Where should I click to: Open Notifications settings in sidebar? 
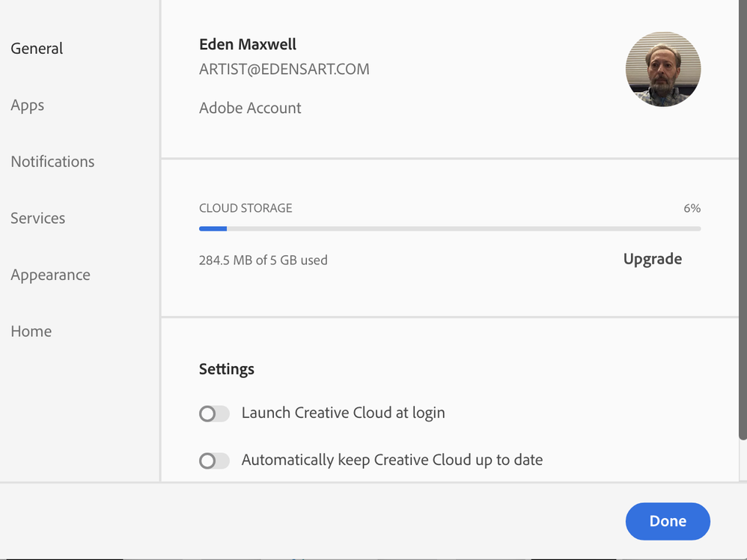click(x=52, y=162)
